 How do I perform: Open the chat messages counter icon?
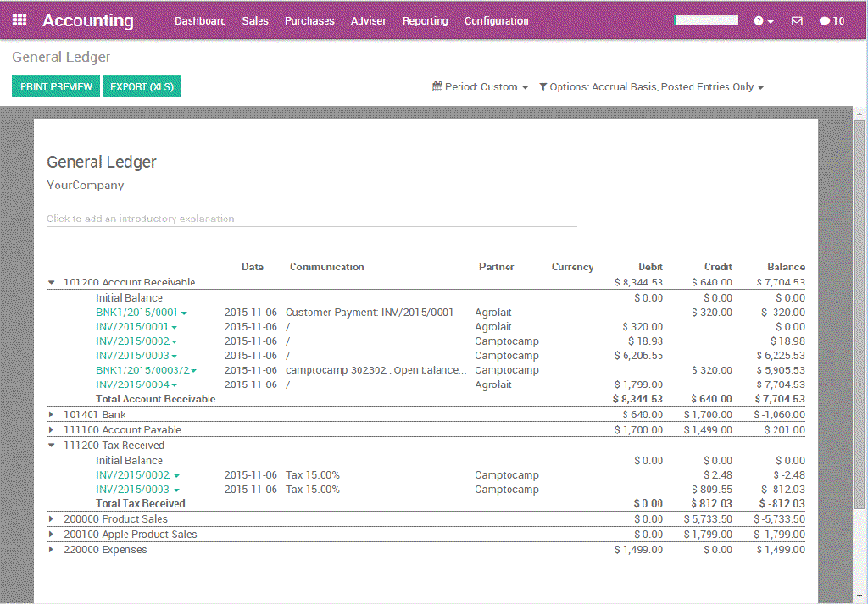pos(832,19)
